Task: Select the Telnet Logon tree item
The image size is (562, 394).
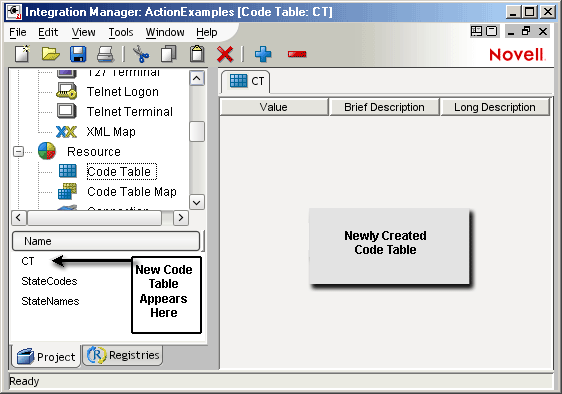Action: 123,92
